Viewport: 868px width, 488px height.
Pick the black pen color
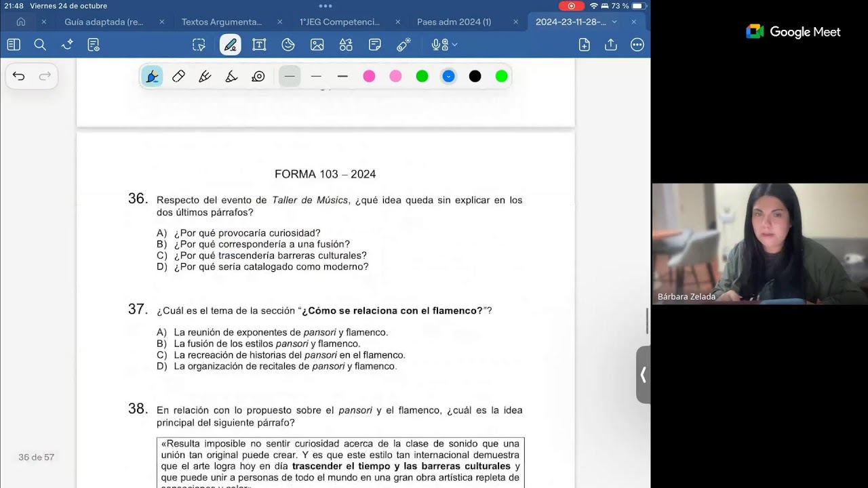click(475, 77)
